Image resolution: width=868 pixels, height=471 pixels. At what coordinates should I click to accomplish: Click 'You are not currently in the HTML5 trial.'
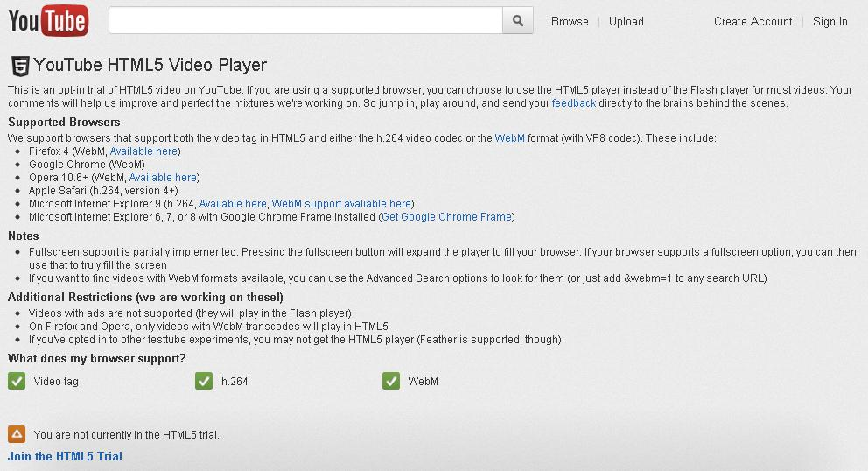pyautogui.click(x=126, y=435)
